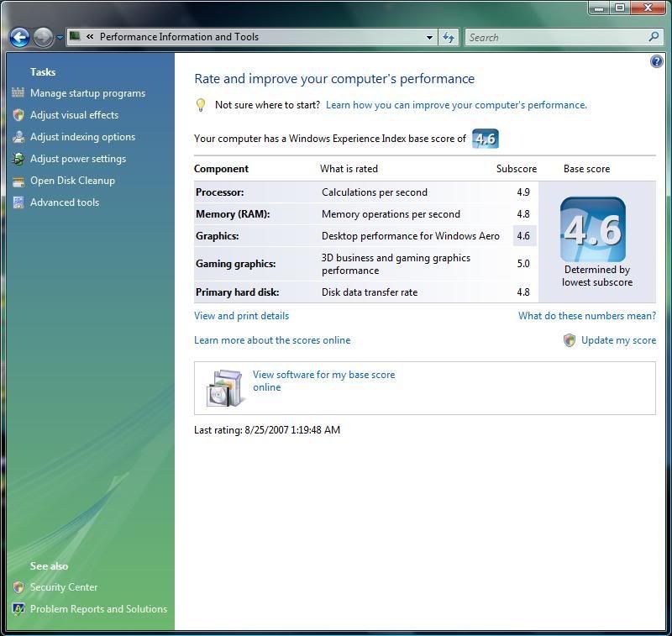Click the Advanced tools icon
Image resolution: width=672 pixels, height=636 pixels.
click(18, 202)
